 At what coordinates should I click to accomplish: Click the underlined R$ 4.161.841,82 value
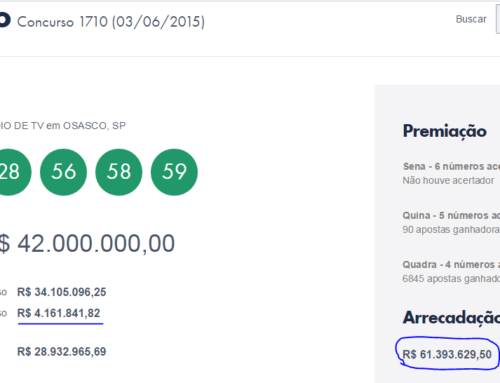(59, 313)
